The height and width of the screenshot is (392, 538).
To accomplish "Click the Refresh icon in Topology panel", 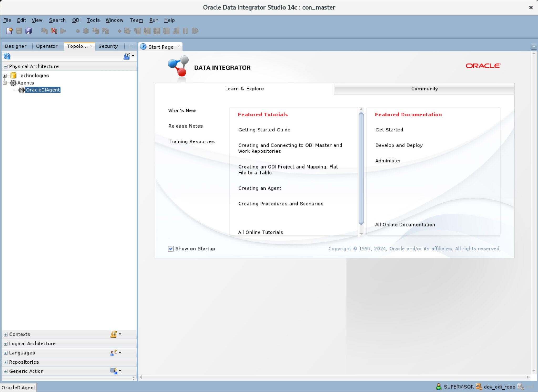I will point(7,56).
